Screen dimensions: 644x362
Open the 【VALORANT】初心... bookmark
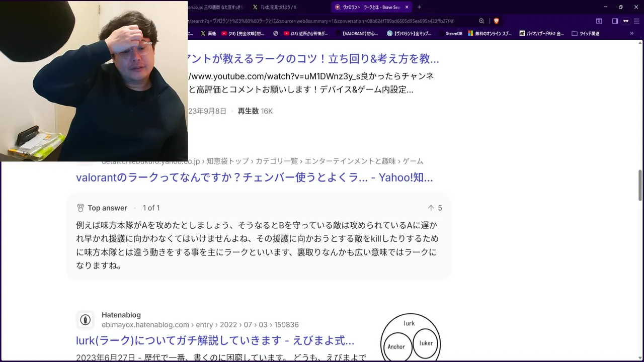(x=357, y=34)
